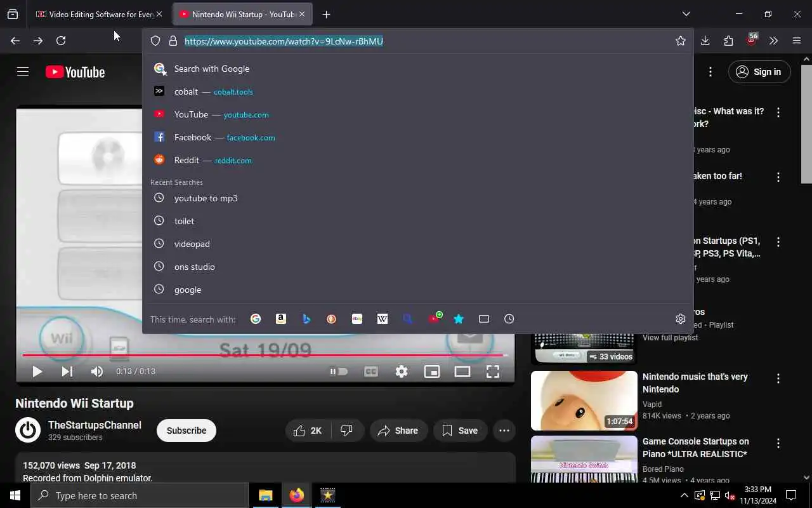812x508 pixels.
Task: Open a new tab with plus button
Action: [326, 14]
